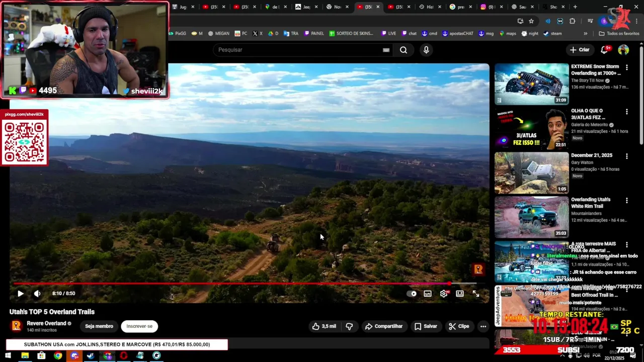Open Chrome extensions puzzle icon
Viewport: 644px width, 362px height.
pyautogui.click(x=573, y=21)
